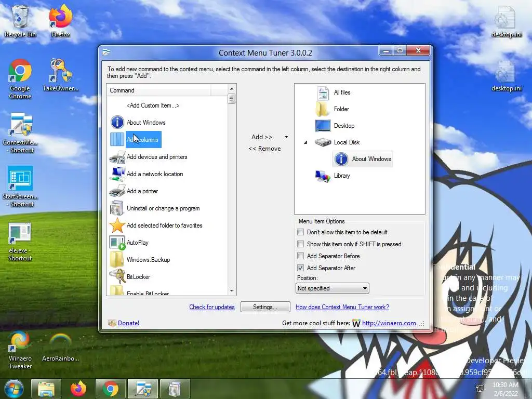
Task: Open the http://winaero.com link
Action: pos(389,323)
